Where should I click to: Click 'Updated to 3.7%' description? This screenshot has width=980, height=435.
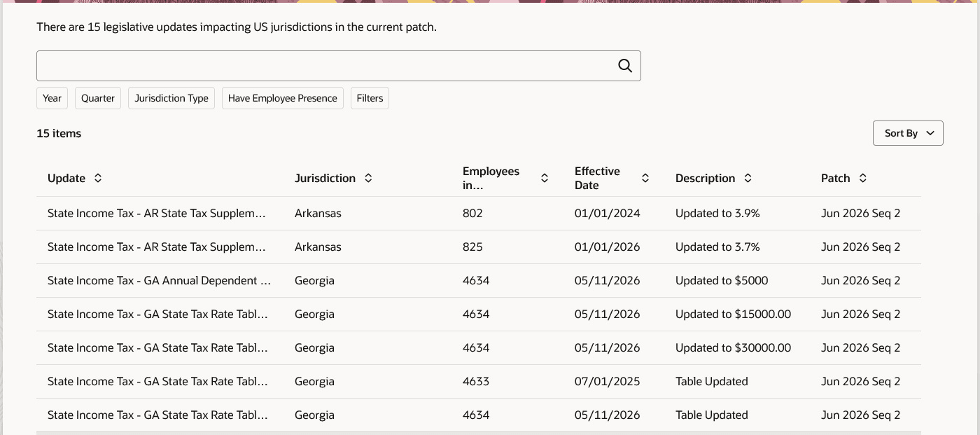717,247
